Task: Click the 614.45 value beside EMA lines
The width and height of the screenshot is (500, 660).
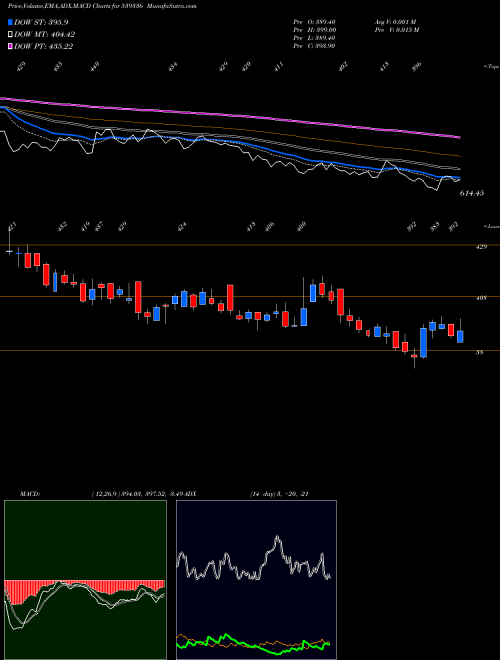Action: click(x=472, y=193)
